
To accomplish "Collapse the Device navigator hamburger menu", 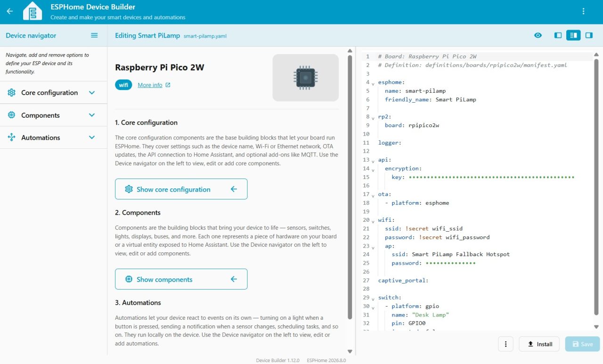I will click(x=94, y=35).
